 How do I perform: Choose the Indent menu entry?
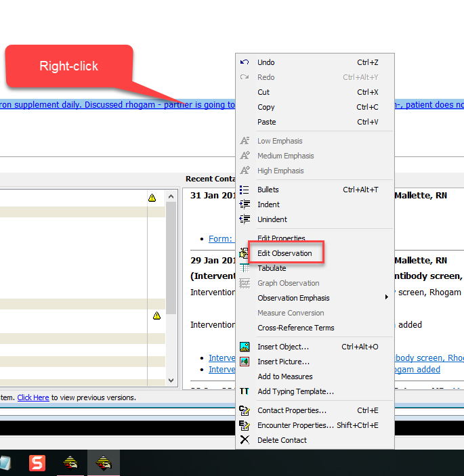coord(315,204)
